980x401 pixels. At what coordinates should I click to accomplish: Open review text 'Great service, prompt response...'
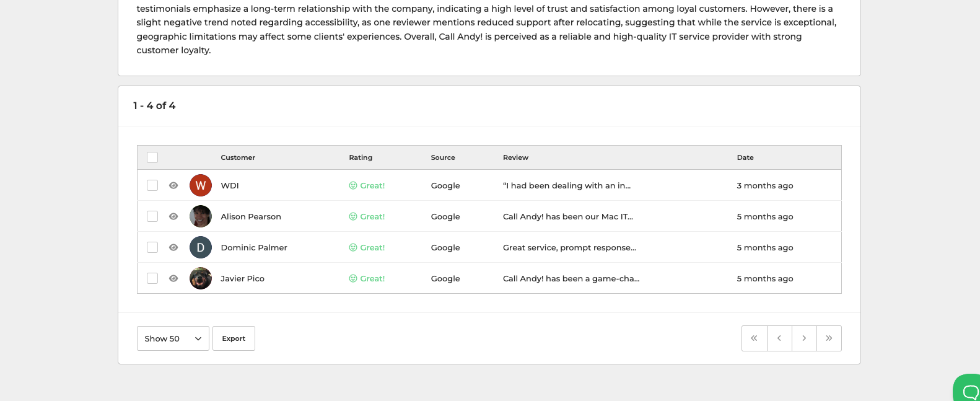(569, 247)
